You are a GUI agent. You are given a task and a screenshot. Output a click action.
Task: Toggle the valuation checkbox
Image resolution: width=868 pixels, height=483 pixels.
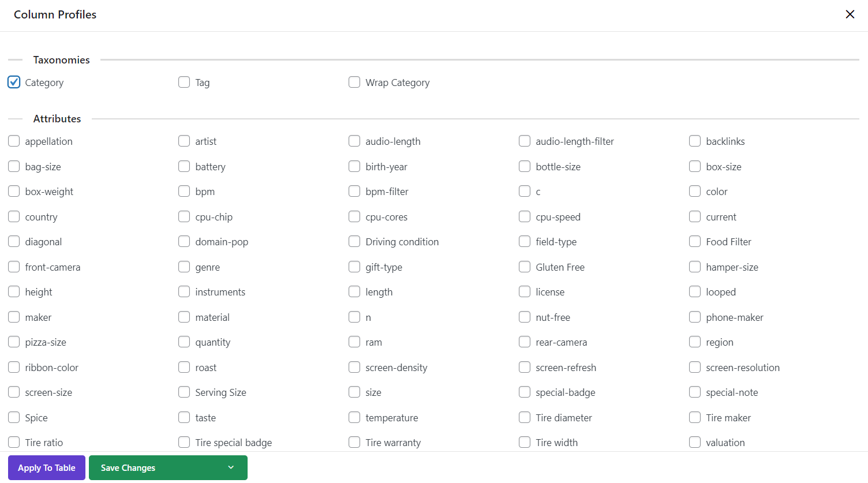point(695,442)
